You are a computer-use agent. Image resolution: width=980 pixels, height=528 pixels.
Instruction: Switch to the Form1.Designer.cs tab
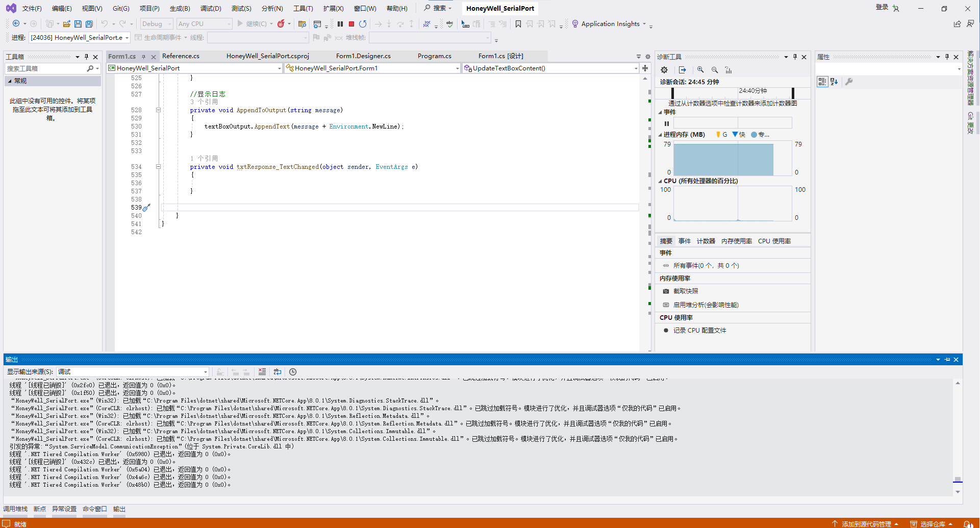[363, 56]
